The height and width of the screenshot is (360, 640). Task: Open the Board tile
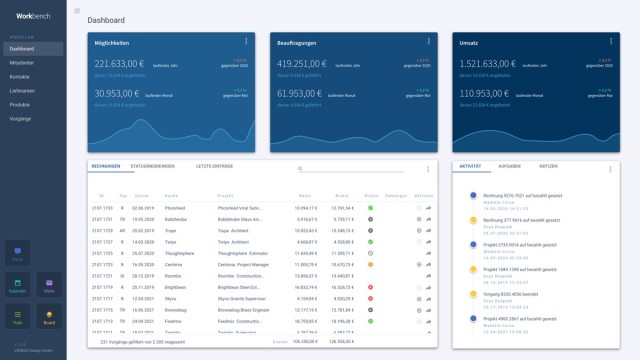click(x=49, y=316)
